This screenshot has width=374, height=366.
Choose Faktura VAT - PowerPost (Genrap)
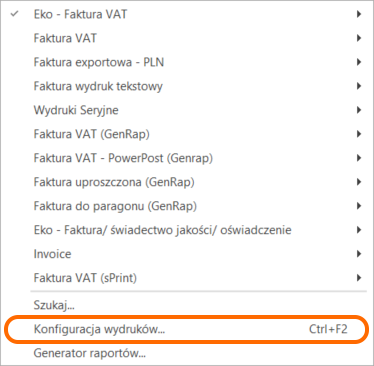pos(187,158)
